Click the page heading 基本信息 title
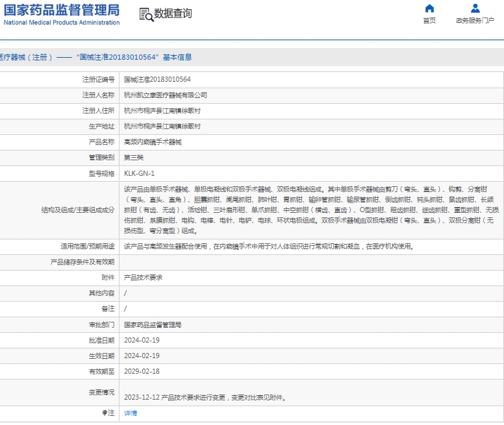This screenshot has width=504, height=425. pos(177,57)
